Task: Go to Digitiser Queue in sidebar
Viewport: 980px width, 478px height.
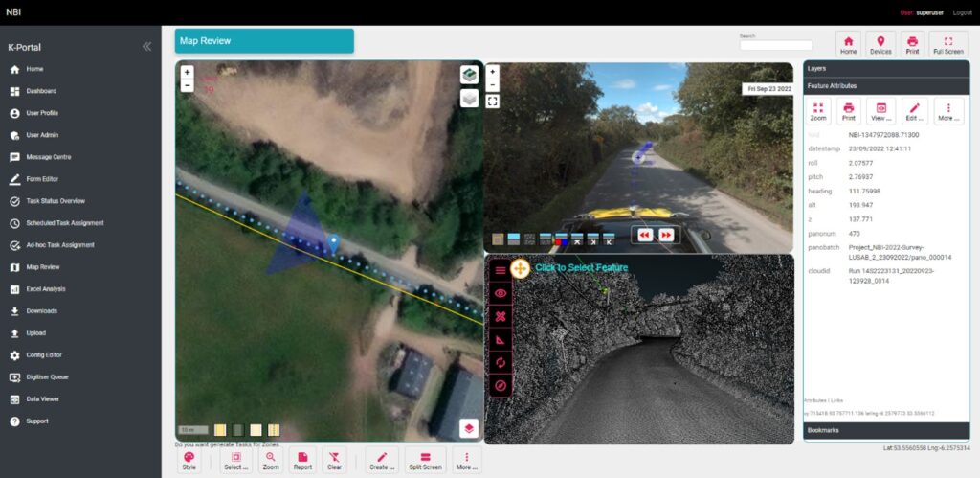Action: 47,376
